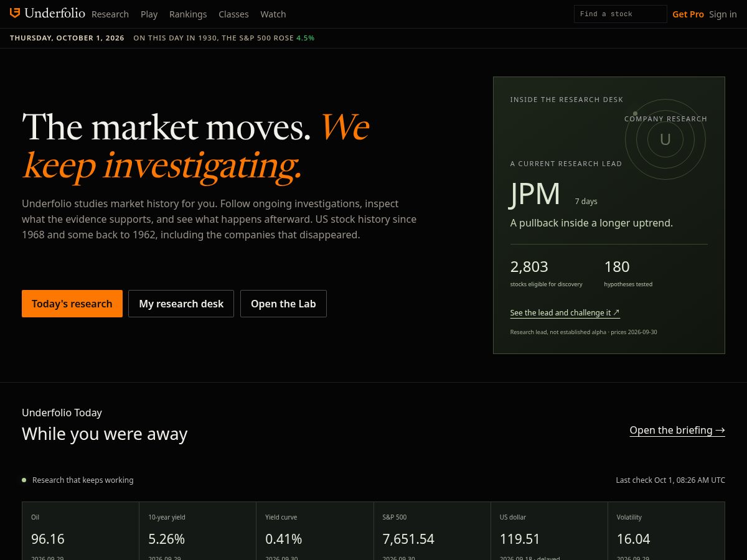This screenshot has width=747, height=560.
Task: Click the '180' hypotheses tested figure
Action: (617, 267)
